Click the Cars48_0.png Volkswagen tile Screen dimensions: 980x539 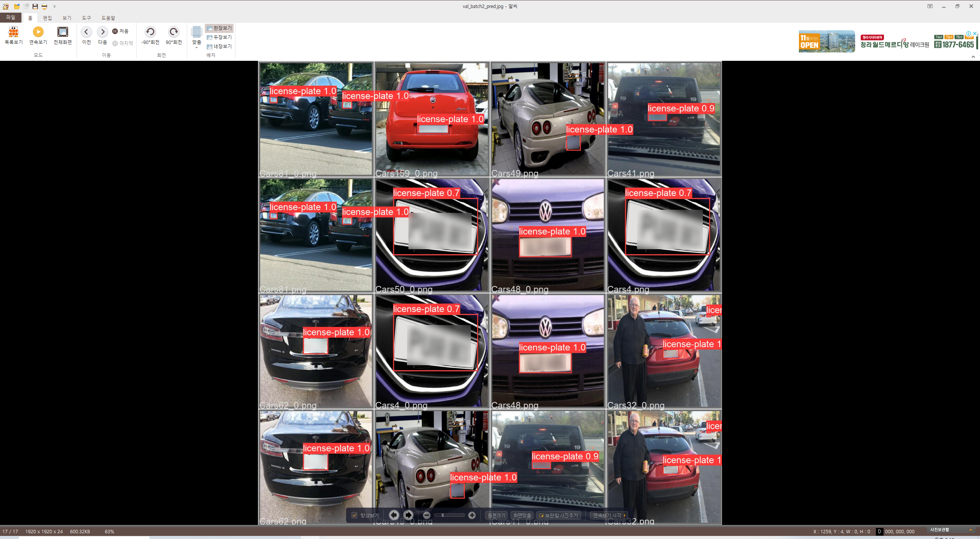coord(548,235)
